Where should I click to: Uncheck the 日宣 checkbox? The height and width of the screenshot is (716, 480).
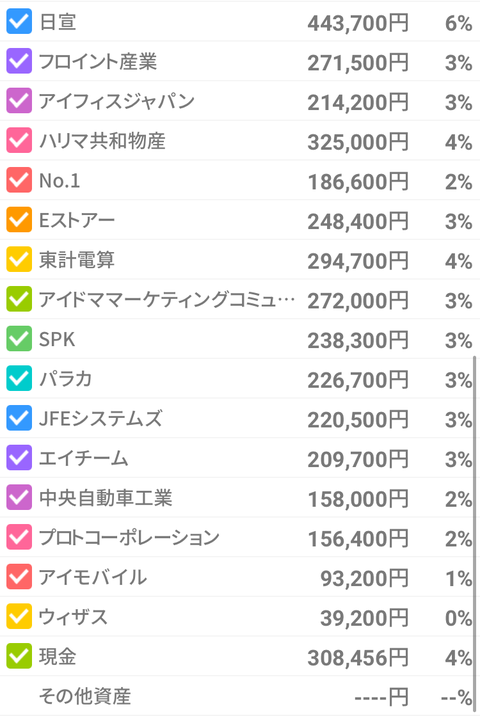click(x=19, y=21)
